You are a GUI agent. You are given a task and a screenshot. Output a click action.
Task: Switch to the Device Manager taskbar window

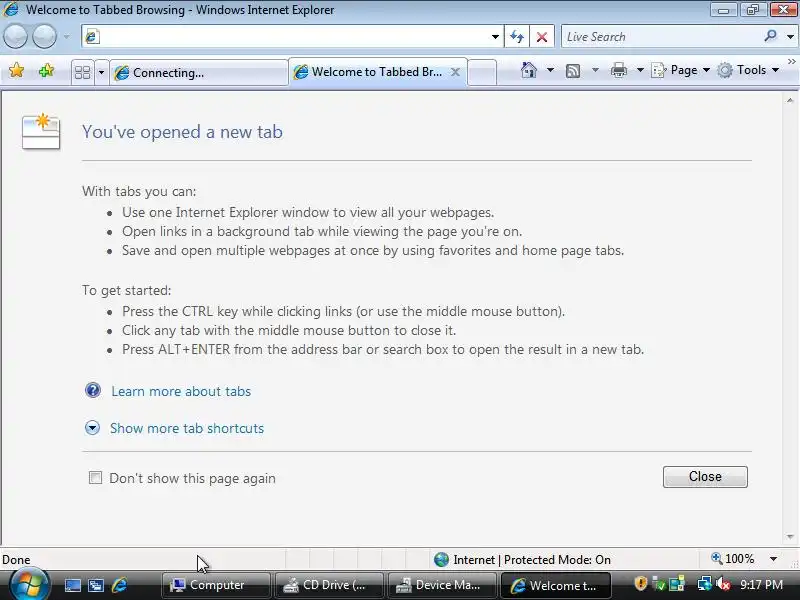(442, 585)
